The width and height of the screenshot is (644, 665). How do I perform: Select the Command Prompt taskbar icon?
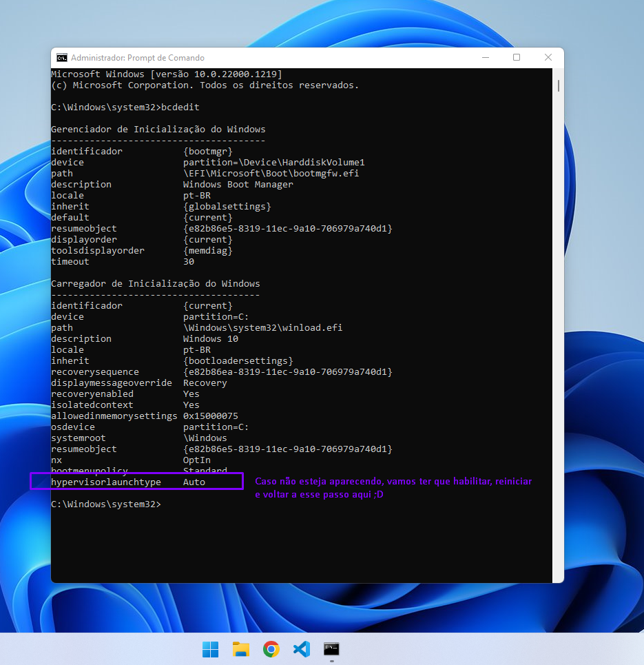point(331,649)
